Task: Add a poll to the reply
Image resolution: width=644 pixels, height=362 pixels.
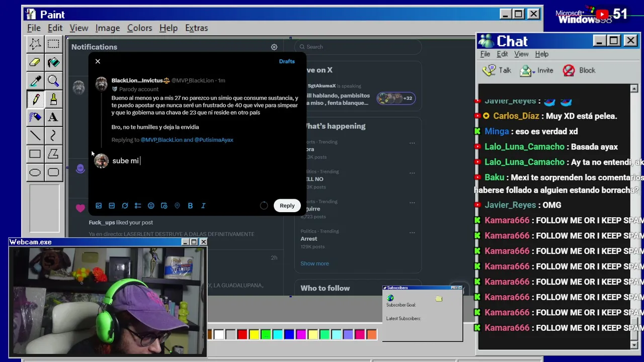Action: pyautogui.click(x=138, y=206)
